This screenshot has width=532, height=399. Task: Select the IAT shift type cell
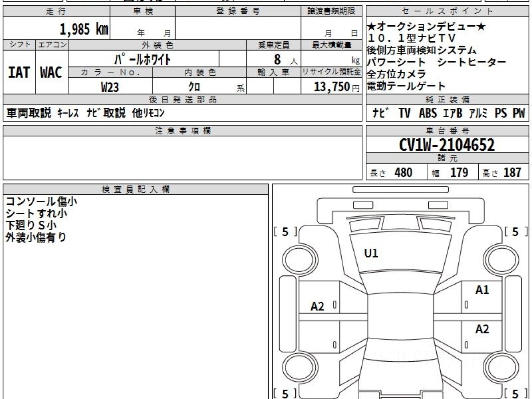(19, 72)
